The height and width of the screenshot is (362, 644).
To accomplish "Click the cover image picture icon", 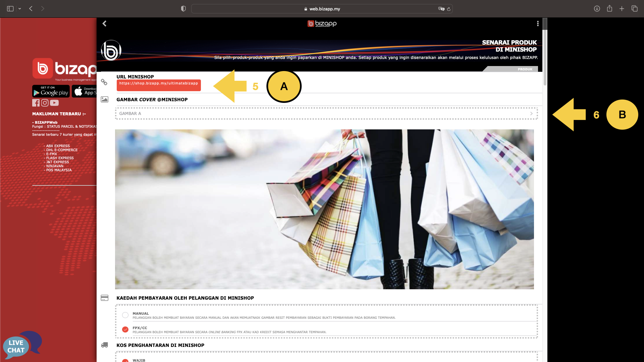I will pos(105,100).
